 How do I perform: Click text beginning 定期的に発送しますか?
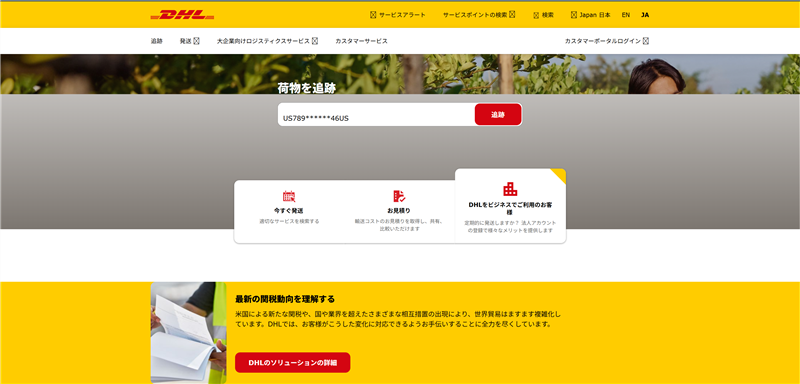510,227
